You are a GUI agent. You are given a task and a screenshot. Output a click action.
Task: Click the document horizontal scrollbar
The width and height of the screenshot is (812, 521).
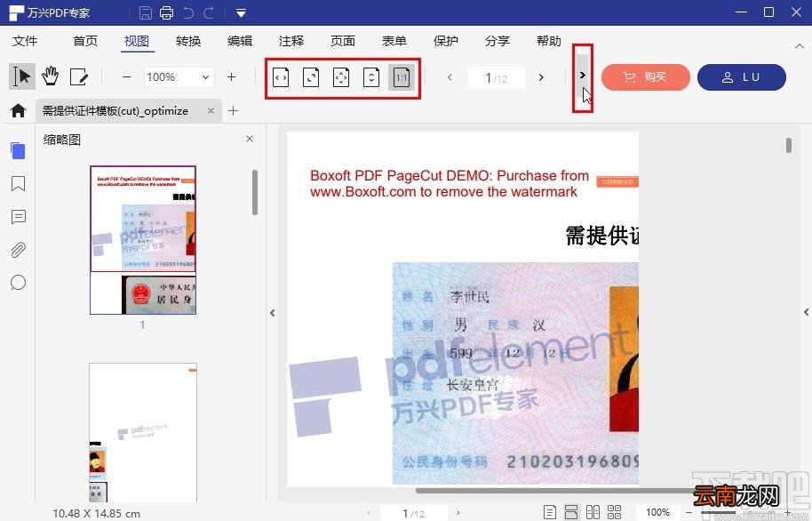coord(554,491)
